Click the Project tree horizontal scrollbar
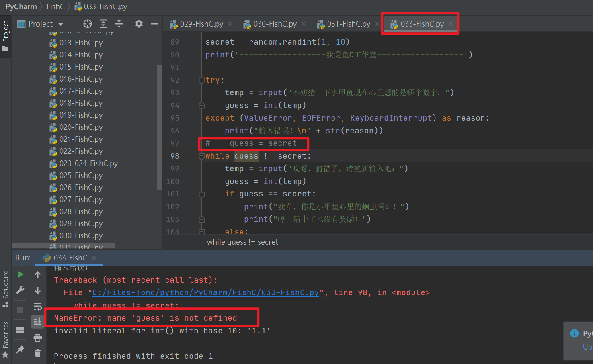 pos(64,246)
